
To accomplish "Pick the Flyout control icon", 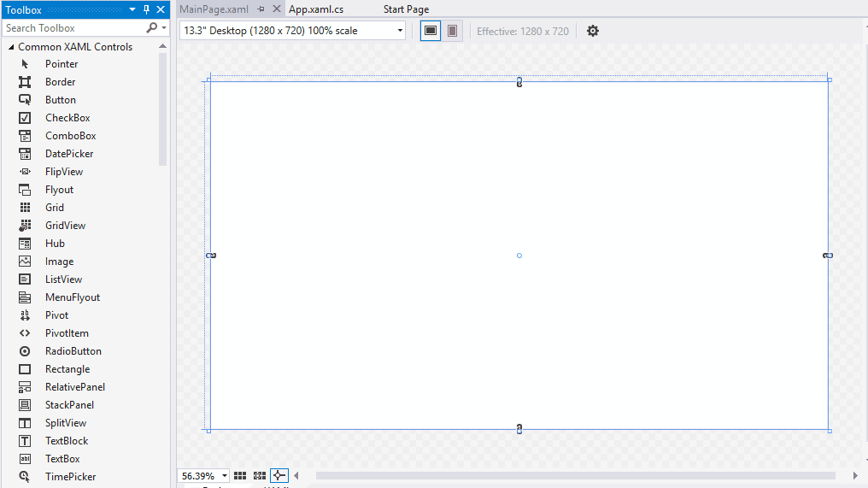I will (25, 190).
